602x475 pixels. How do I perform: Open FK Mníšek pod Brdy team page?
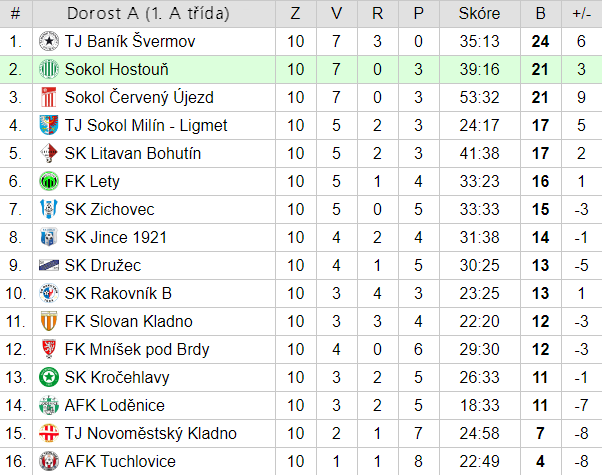click(137, 350)
